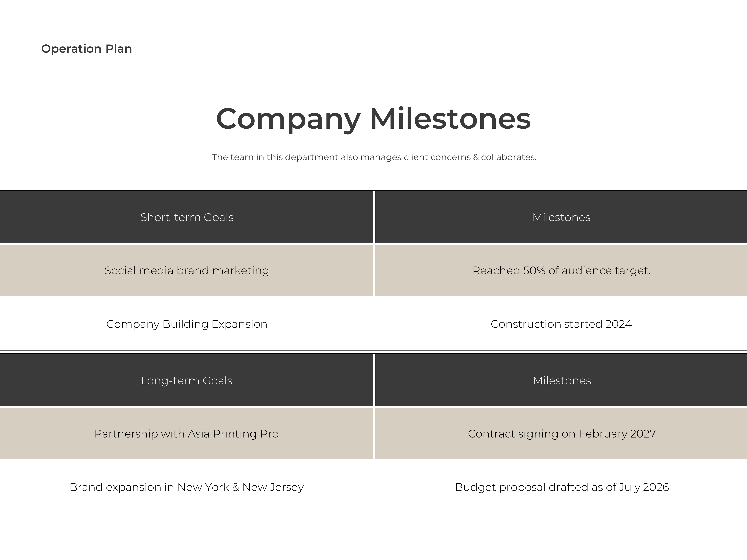Select the Short-term Goals header cell
This screenshot has height=560, width=747.
187,217
